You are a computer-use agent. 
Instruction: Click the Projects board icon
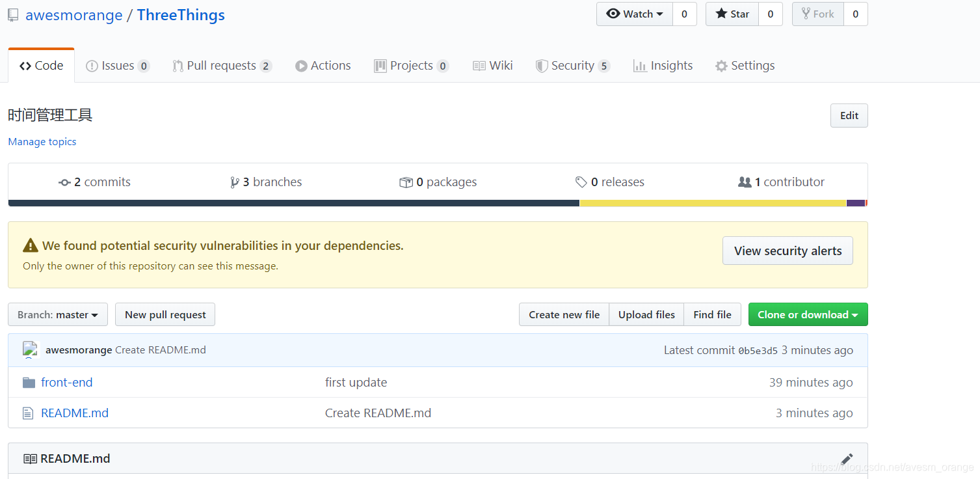pos(380,66)
